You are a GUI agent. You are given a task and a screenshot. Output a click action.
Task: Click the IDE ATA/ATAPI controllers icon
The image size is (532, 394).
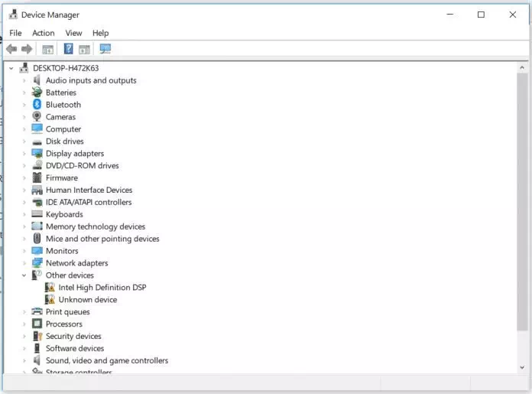[37, 203]
